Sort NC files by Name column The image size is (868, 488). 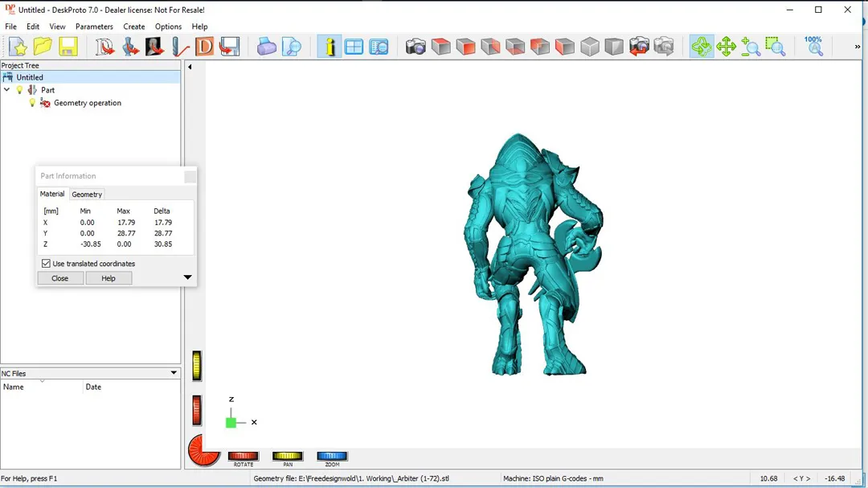(42, 387)
